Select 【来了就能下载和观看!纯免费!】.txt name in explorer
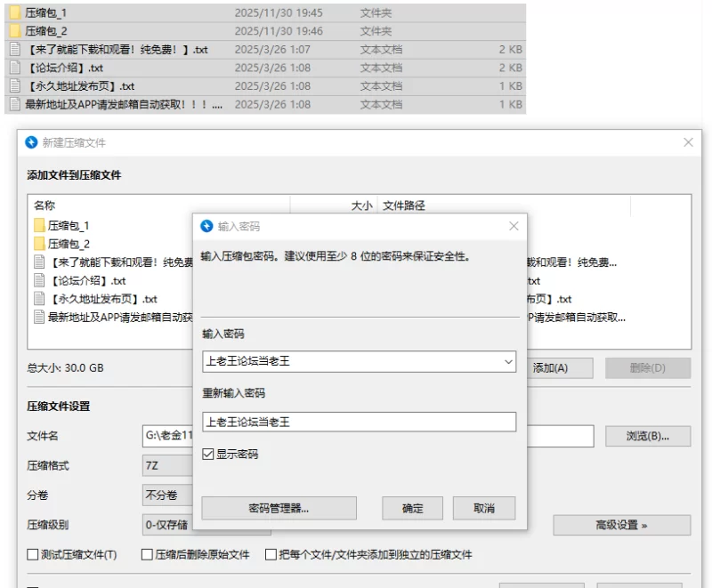The image size is (712, 588). click(117, 49)
